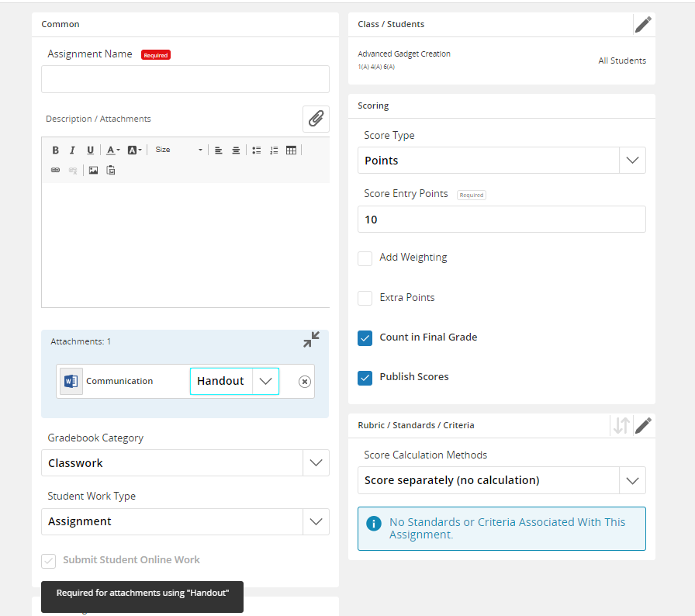695x616 pixels.
Task: Open the text color picker
Action: (x=113, y=150)
